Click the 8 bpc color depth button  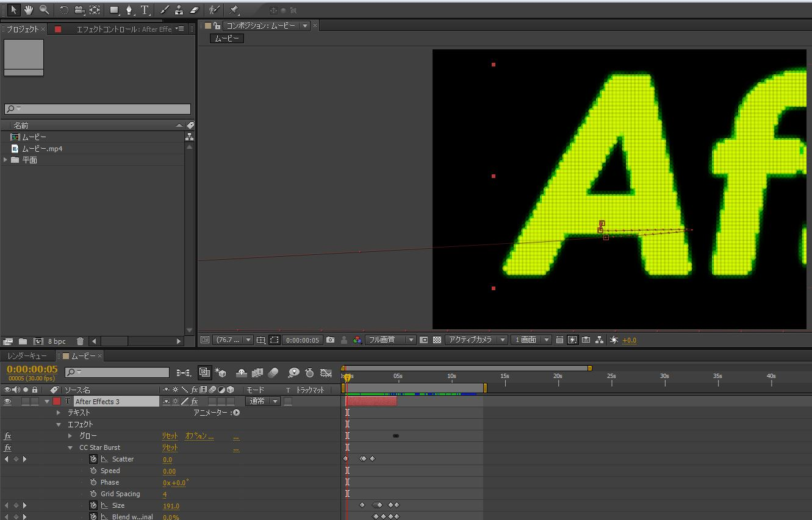coord(57,341)
